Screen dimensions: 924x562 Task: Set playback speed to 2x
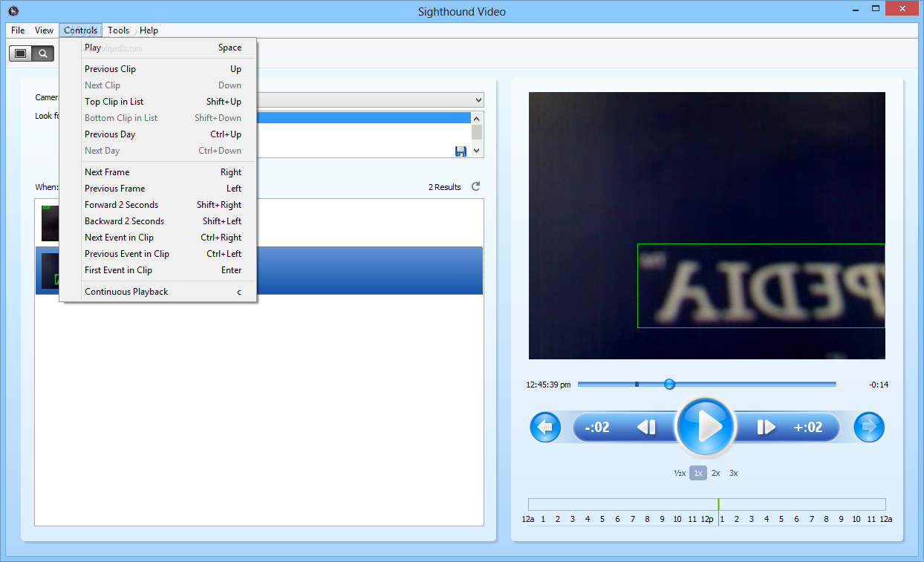(x=716, y=473)
